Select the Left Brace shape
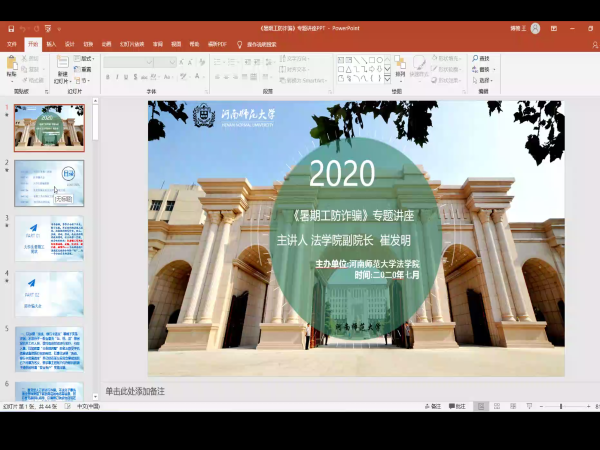The width and height of the screenshot is (600, 450). (372, 78)
